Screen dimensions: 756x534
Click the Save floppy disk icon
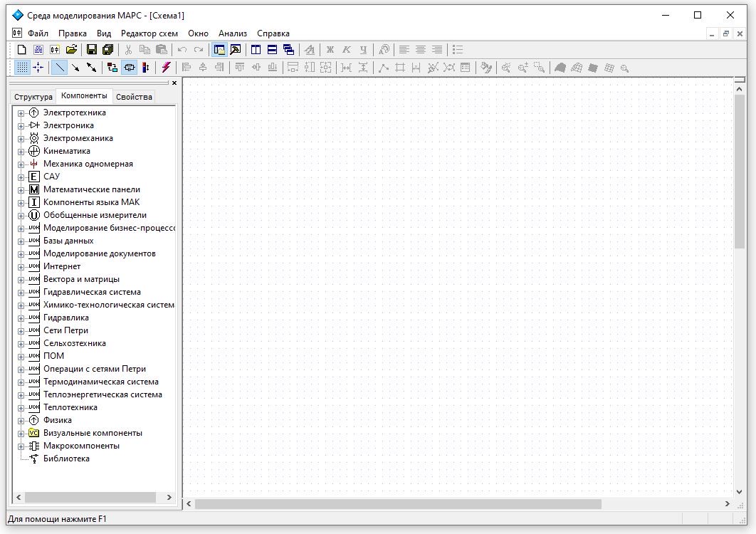92,50
